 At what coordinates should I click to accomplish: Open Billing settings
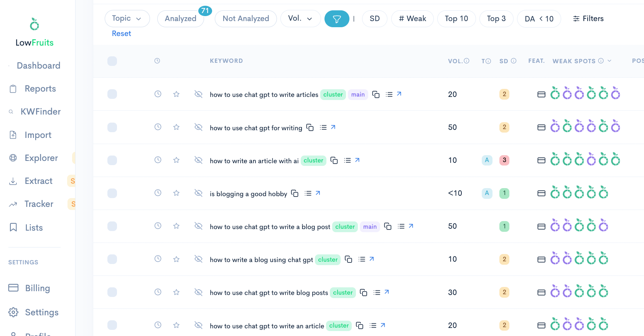[30, 288]
